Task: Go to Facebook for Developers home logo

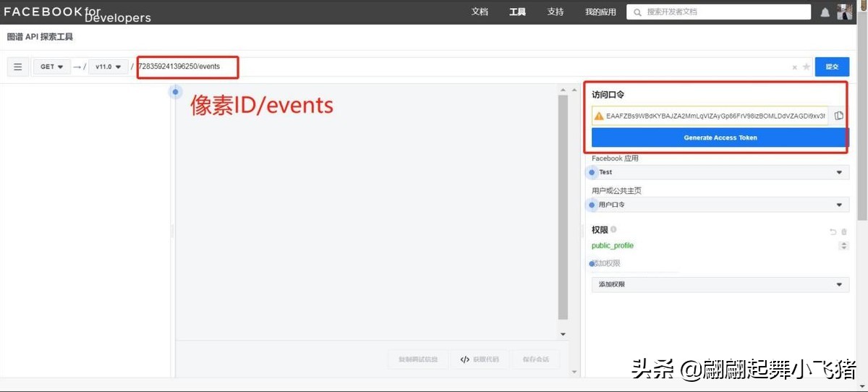Action: coord(76,13)
